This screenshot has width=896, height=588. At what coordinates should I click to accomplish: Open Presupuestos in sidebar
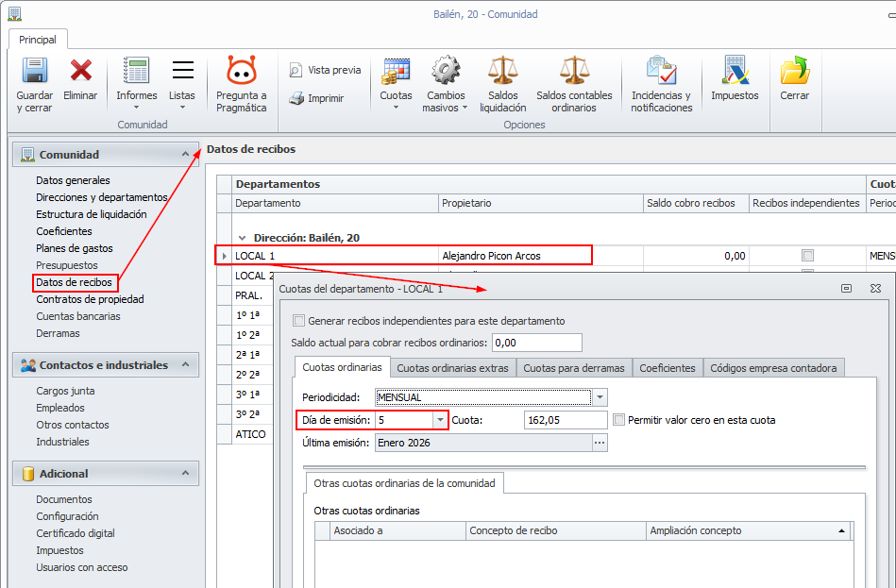point(67,265)
